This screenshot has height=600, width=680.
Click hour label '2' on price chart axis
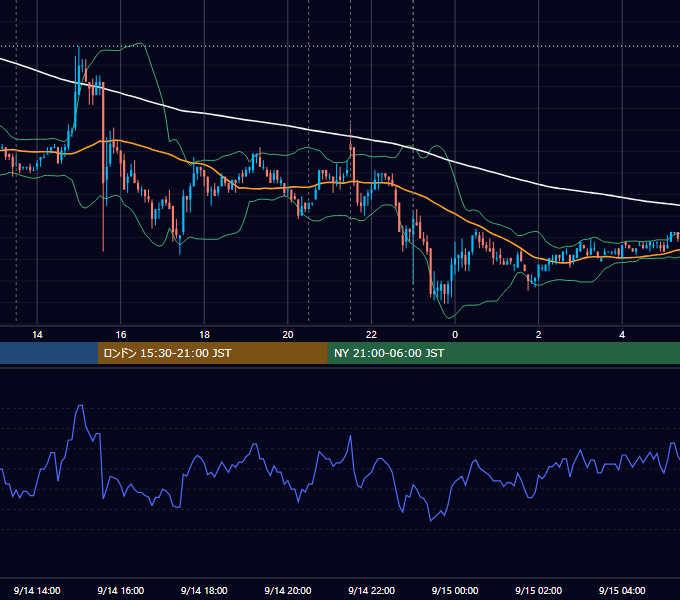pos(539,334)
